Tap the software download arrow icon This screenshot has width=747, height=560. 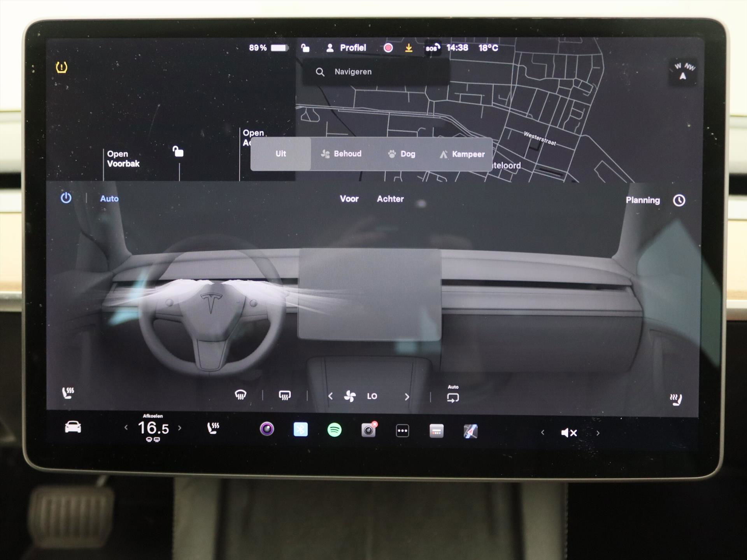[409, 48]
